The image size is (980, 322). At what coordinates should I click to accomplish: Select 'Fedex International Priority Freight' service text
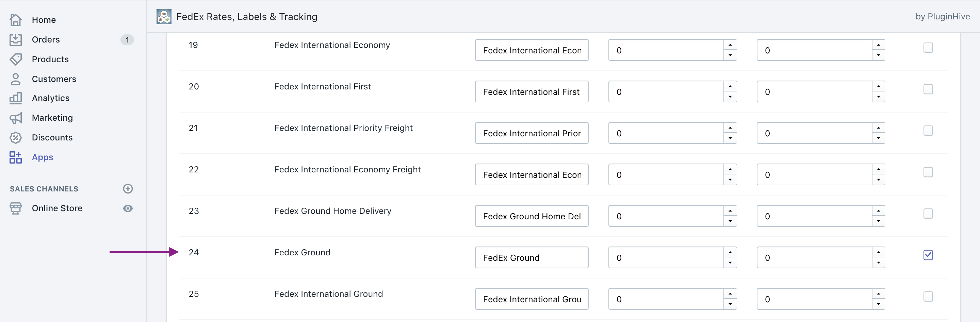click(x=344, y=128)
